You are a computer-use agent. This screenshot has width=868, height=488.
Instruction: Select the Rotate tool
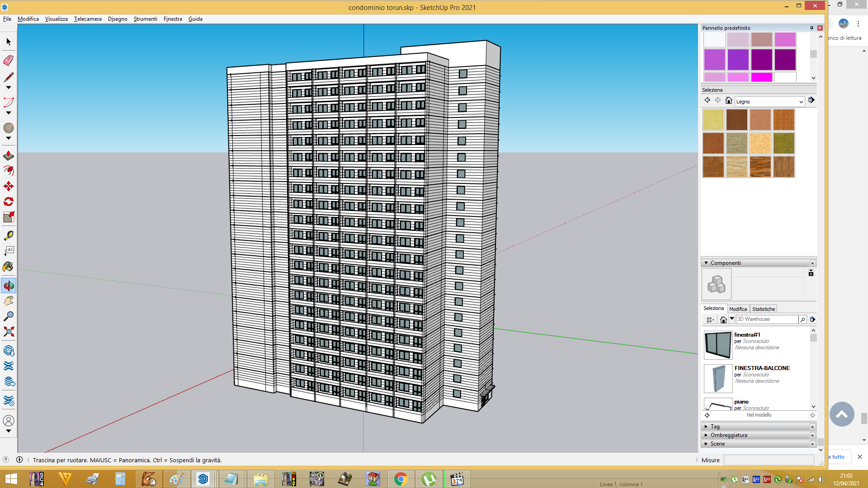click(9, 202)
